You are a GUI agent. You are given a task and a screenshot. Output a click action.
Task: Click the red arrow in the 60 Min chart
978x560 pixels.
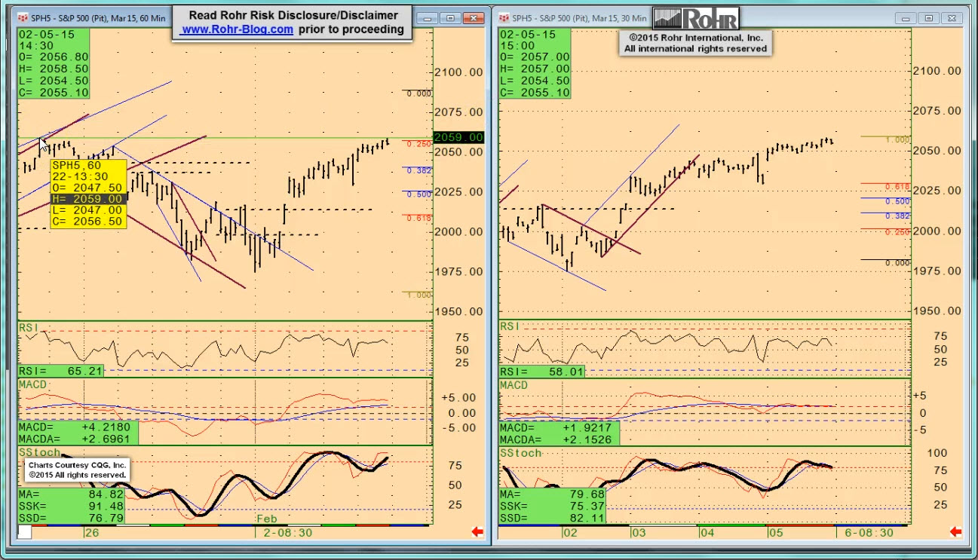(x=477, y=532)
